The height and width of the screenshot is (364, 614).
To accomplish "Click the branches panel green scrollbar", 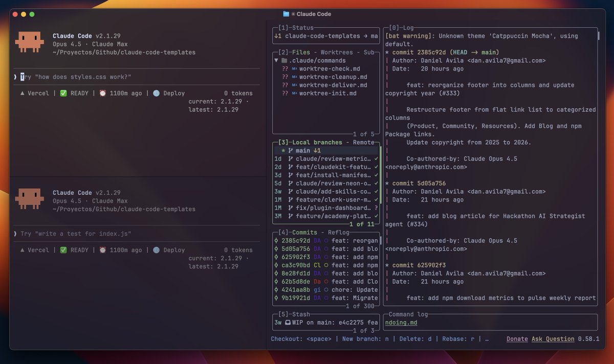I will point(381,175).
